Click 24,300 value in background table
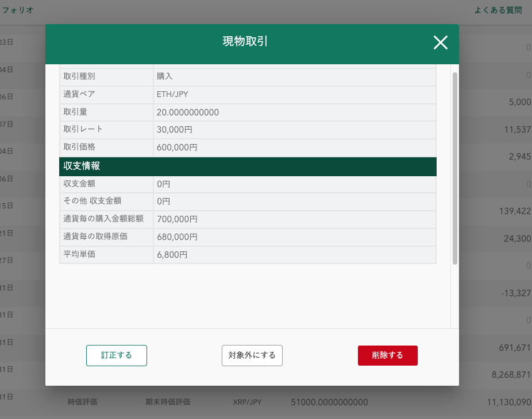Image resolution: width=532 pixels, height=419 pixels. (x=518, y=239)
